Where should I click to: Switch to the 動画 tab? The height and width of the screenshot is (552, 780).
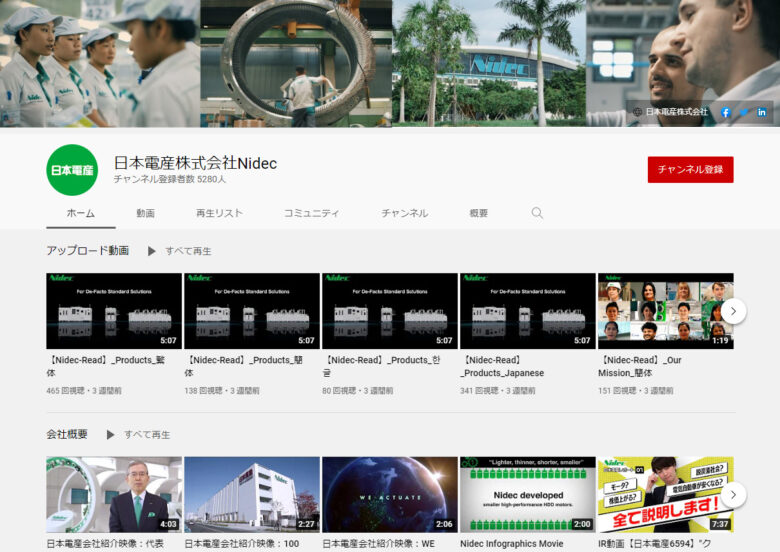(145, 213)
